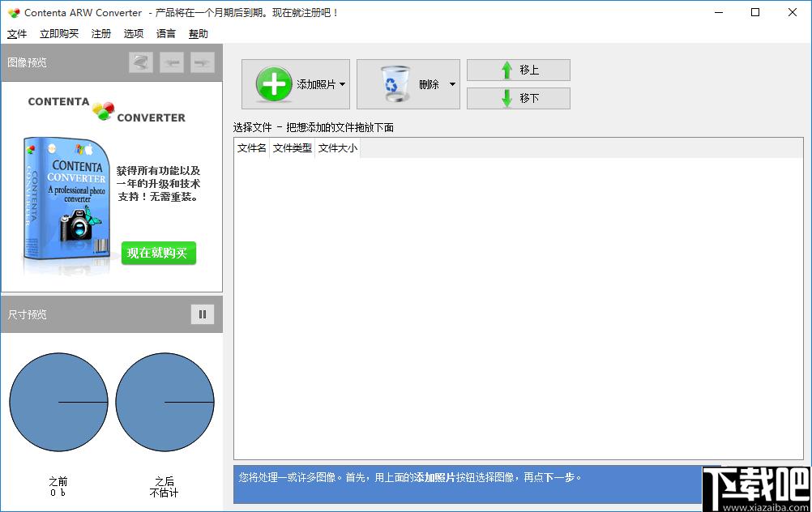Click the green 现在就购买 button
This screenshot has height=512, width=812.
pos(159,253)
